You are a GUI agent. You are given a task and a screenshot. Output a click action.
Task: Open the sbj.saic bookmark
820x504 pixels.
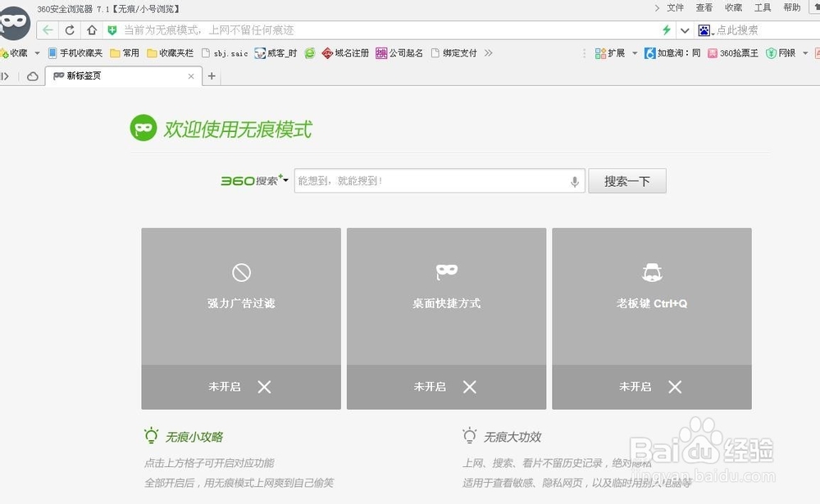(x=225, y=52)
